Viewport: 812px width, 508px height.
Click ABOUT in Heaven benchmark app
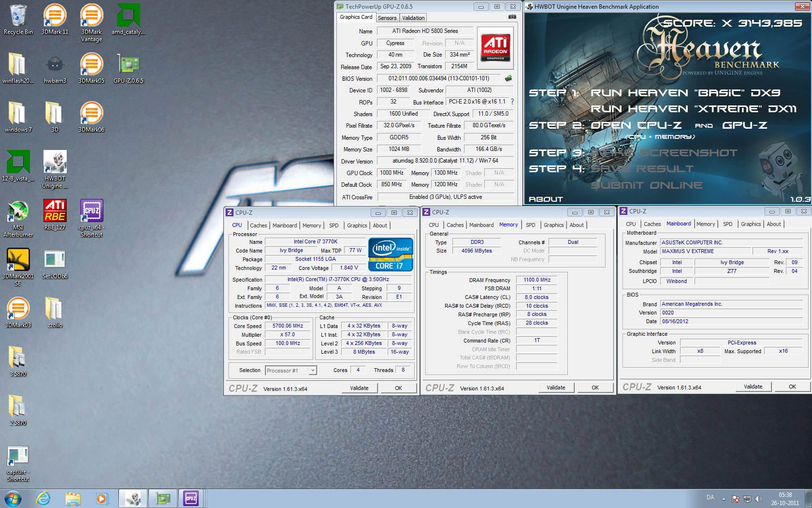coord(546,199)
